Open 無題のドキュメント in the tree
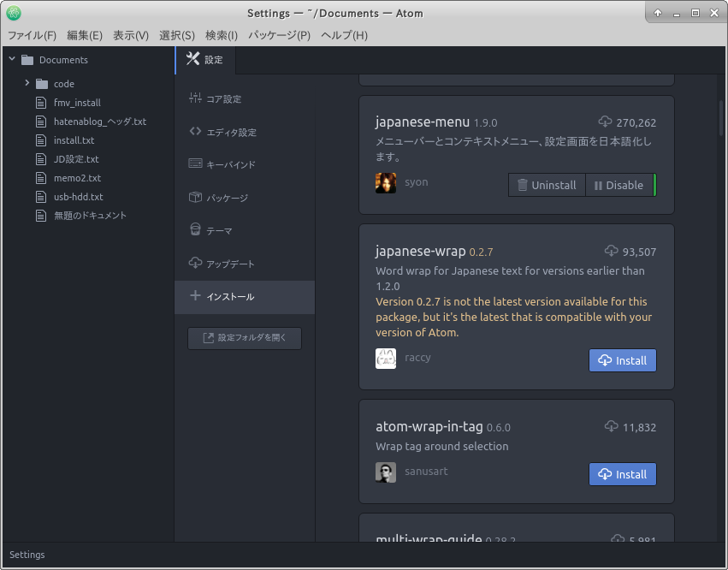Viewport: 728px width, 570px height. [90, 216]
